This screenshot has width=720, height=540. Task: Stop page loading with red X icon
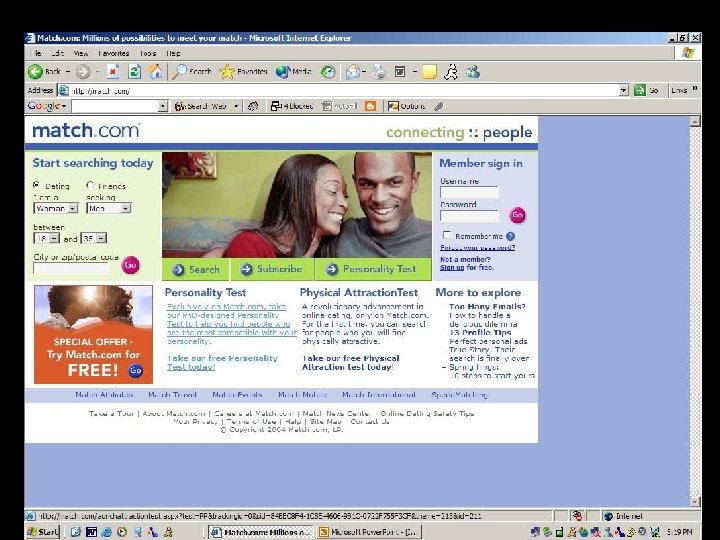[x=113, y=72]
